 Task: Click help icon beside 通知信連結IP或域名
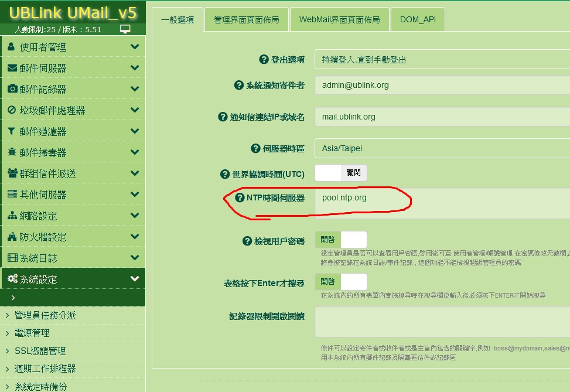pyautogui.click(x=223, y=117)
